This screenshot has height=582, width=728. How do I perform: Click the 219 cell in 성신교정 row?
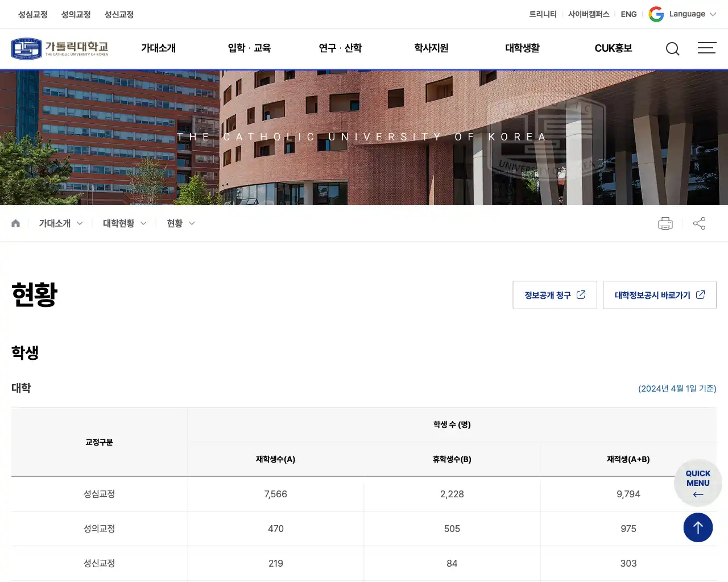click(x=276, y=563)
